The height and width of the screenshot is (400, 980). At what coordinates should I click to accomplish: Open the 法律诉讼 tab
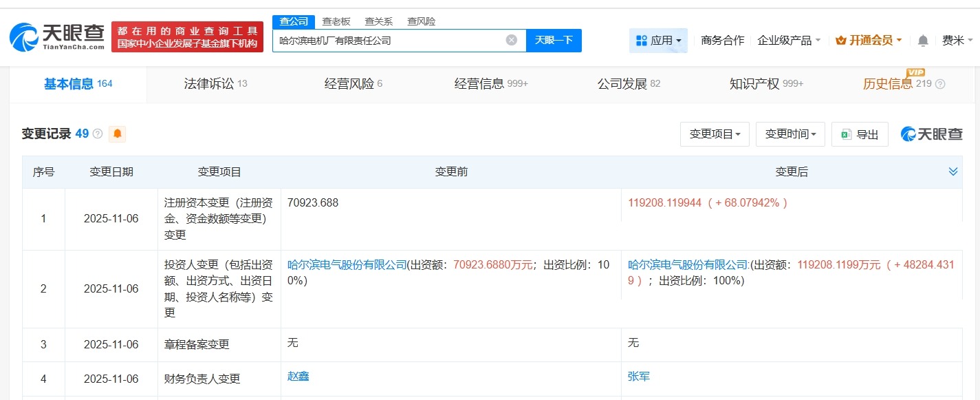click(210, 83)
